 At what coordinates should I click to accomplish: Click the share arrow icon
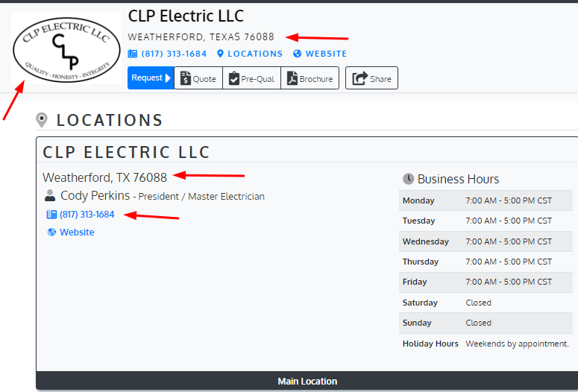[359, 78]
